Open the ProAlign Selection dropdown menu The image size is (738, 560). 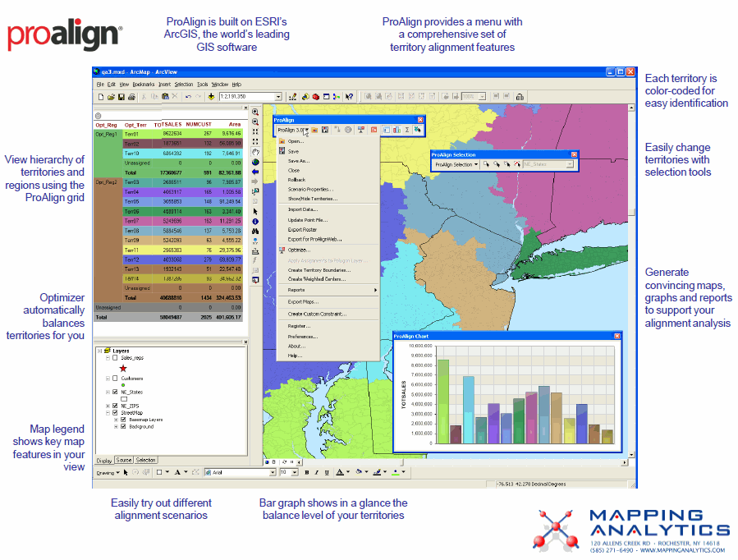[456, 164]
